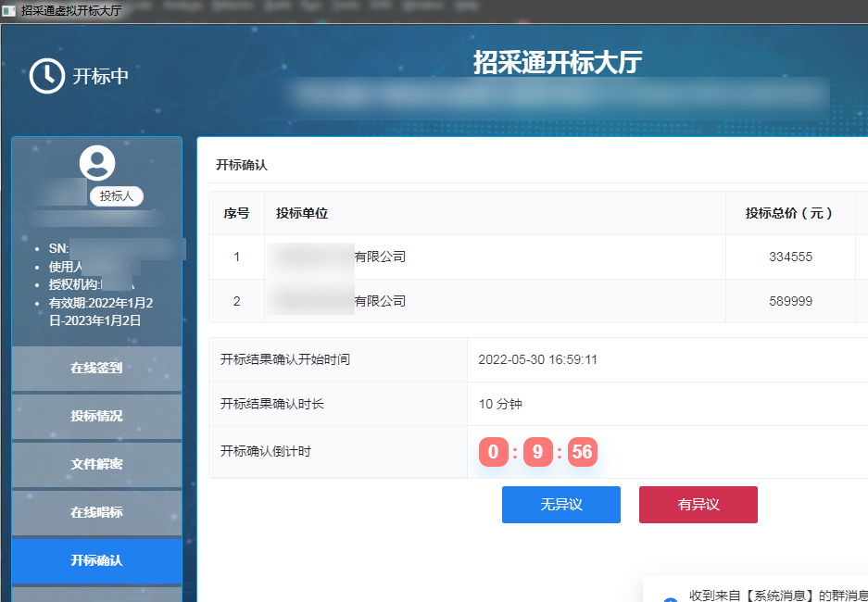The height and width of the screenshot is (602, 868).
Task: Switch to the 在线唱标 page
Action: click(x=96, y=512)
